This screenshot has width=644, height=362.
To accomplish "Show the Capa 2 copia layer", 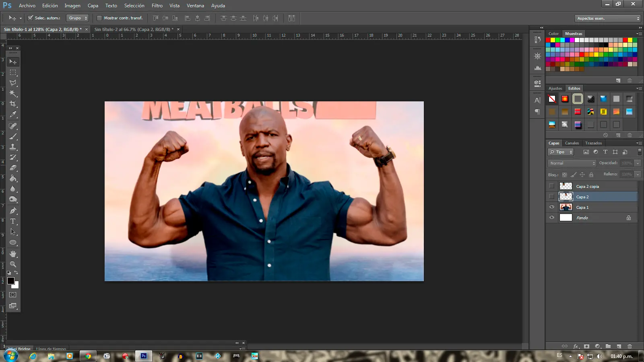I will (x=552, y=186).
